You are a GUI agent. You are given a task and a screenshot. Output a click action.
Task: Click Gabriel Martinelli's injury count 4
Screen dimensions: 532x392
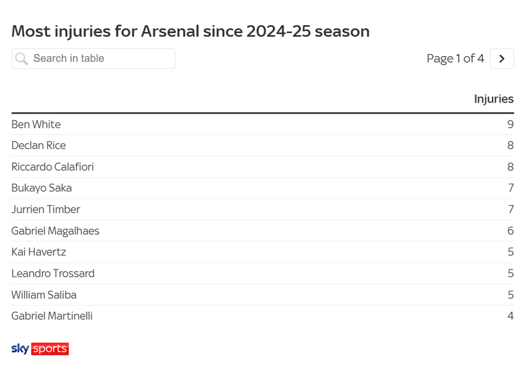(510, 316)
